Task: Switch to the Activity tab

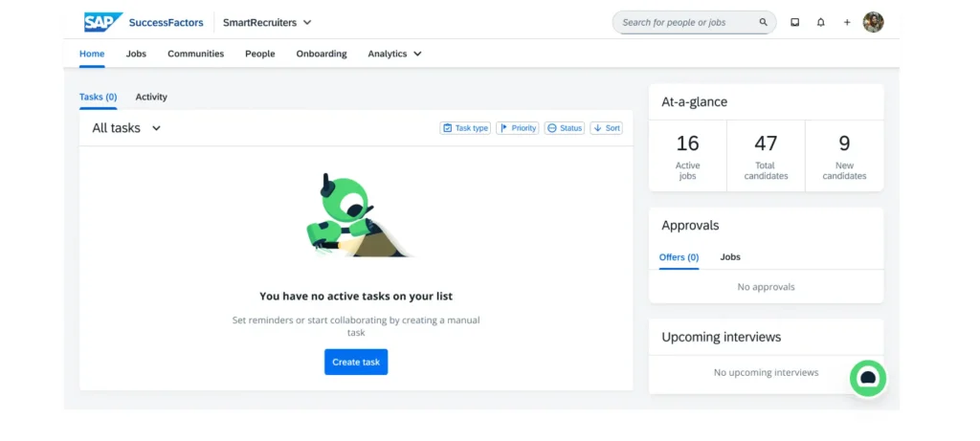Action: point(151,97)
